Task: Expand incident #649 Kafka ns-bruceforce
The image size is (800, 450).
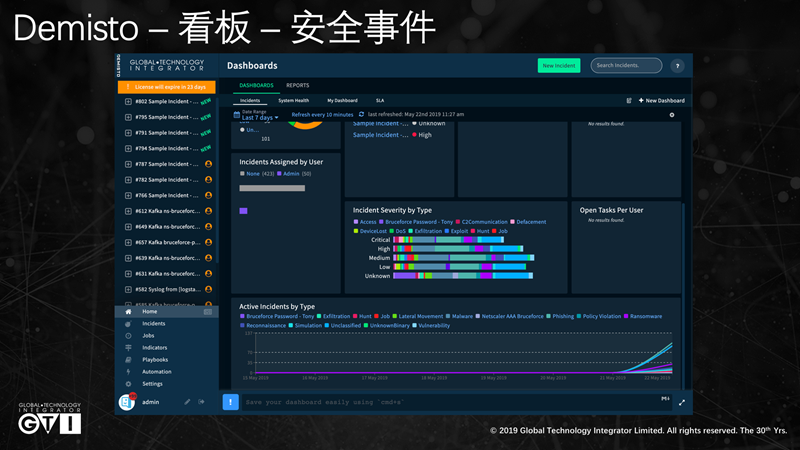Action: point(128,227)
